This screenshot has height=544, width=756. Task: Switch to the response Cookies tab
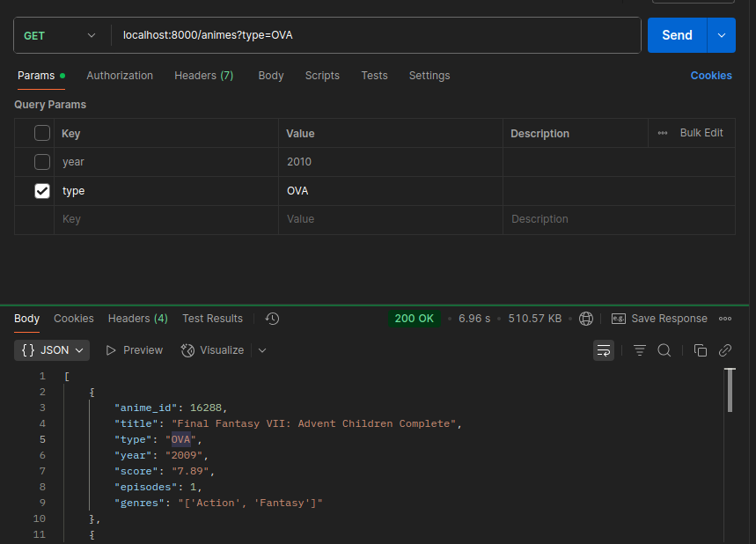tap(74, 319)
